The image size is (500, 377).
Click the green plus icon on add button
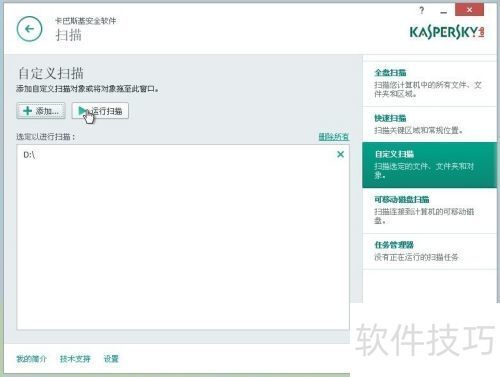tap(27, 111)
